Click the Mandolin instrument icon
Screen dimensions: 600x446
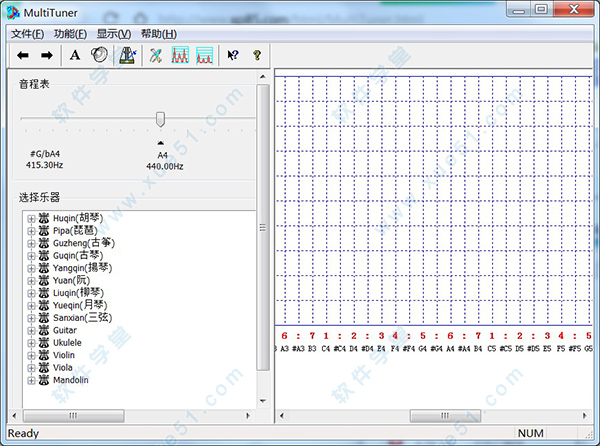point(44,380)
